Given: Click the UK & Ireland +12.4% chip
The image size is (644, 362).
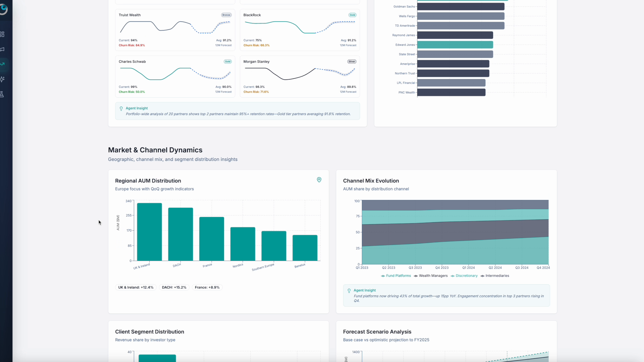Looking at the screenshot, I should (x=136, y=288).
